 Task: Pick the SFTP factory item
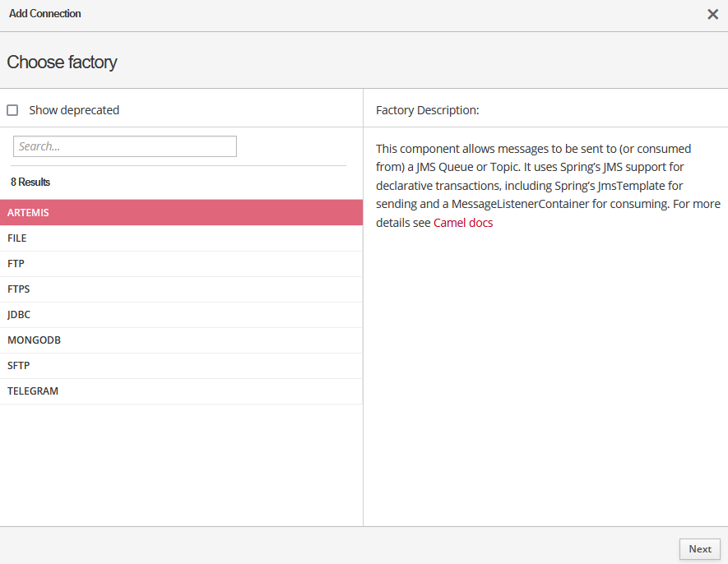181,366
